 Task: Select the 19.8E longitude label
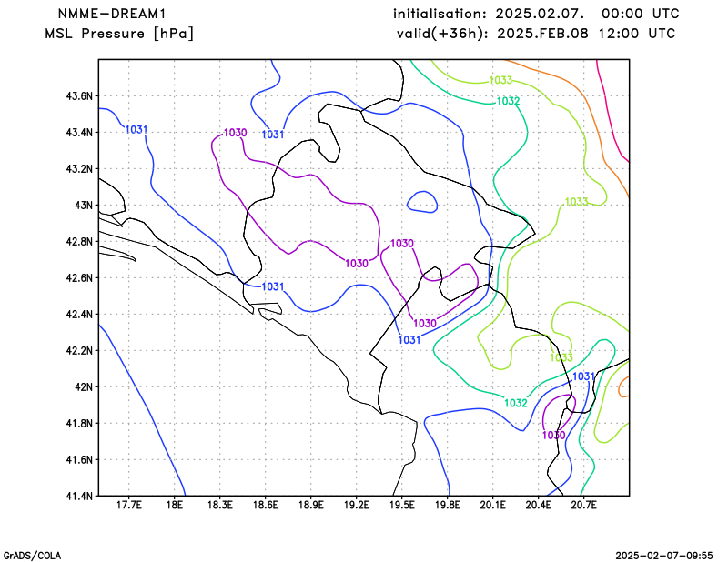447,506
